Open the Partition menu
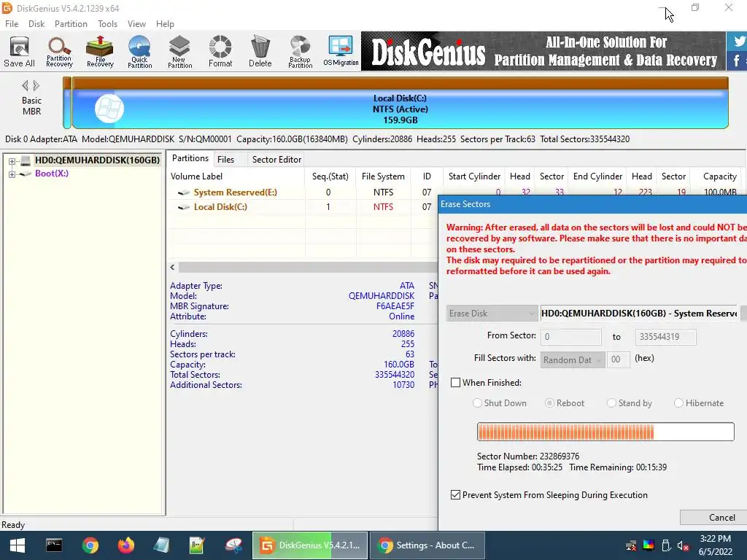The image size is (747, 560). 71,24
